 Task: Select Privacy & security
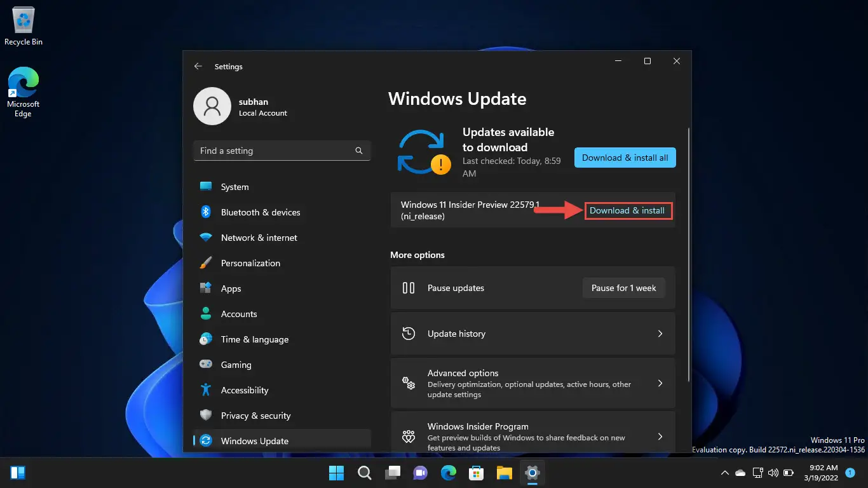tap(281, 416)
